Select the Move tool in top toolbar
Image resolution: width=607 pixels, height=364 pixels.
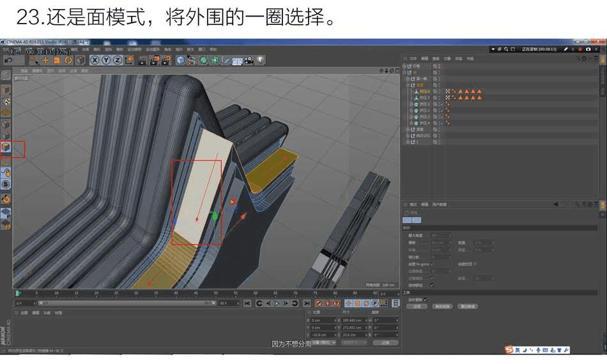[x=45, y=60]
